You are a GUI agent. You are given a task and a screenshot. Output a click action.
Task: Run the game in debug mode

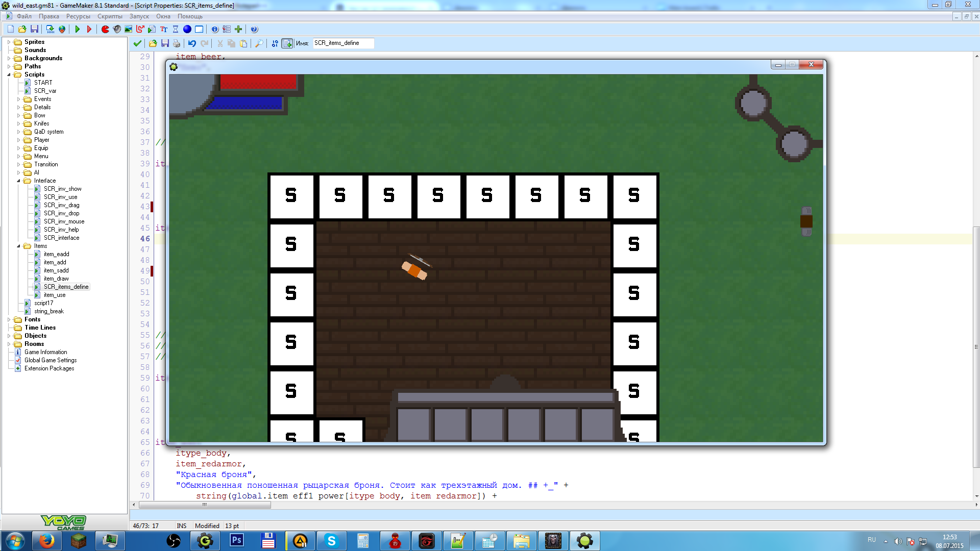[89, 29]
